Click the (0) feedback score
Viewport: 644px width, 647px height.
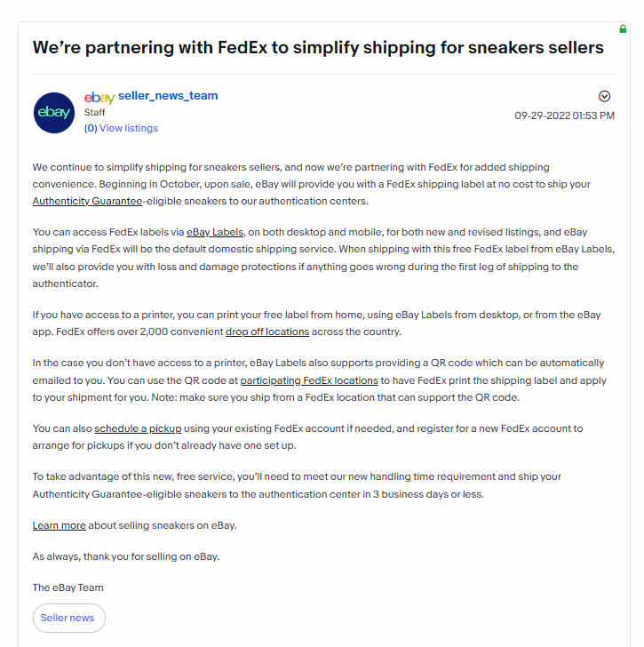91,128
